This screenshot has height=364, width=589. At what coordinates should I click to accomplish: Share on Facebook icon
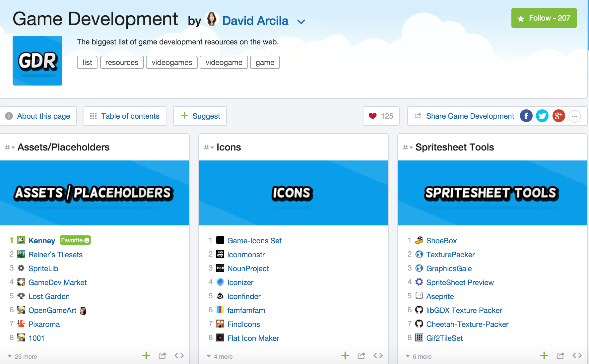526,116
